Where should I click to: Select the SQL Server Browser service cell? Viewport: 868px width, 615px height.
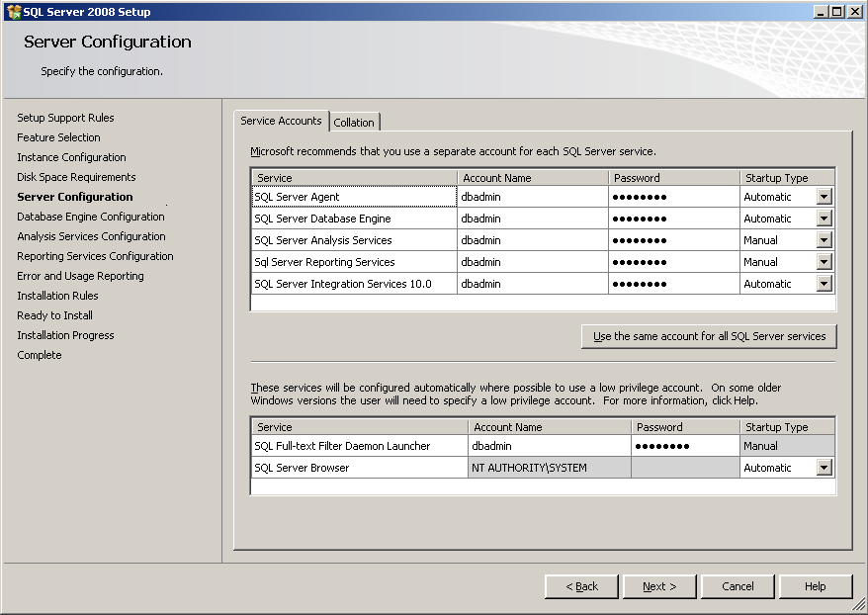(x=360, y=468)
